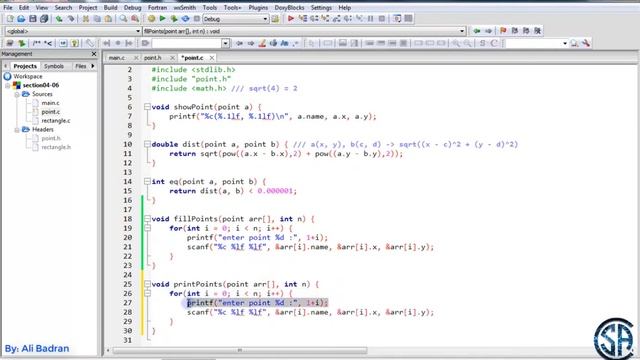The height and width of the screenshot is (360, 640).
Task: Collapse the eq function fold on line 14
Action: 147,181
